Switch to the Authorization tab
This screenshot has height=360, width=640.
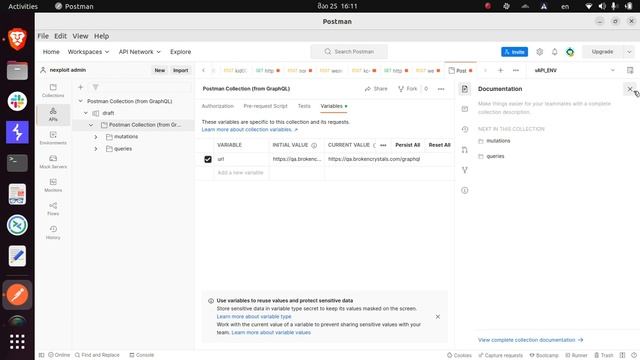tap(218, 106)
